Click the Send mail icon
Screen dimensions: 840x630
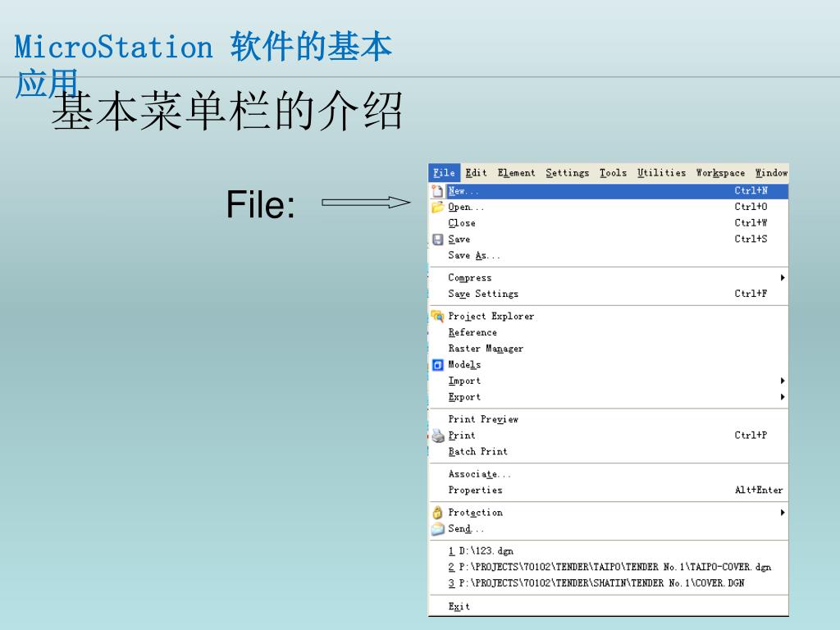click(x=438, y=529)
